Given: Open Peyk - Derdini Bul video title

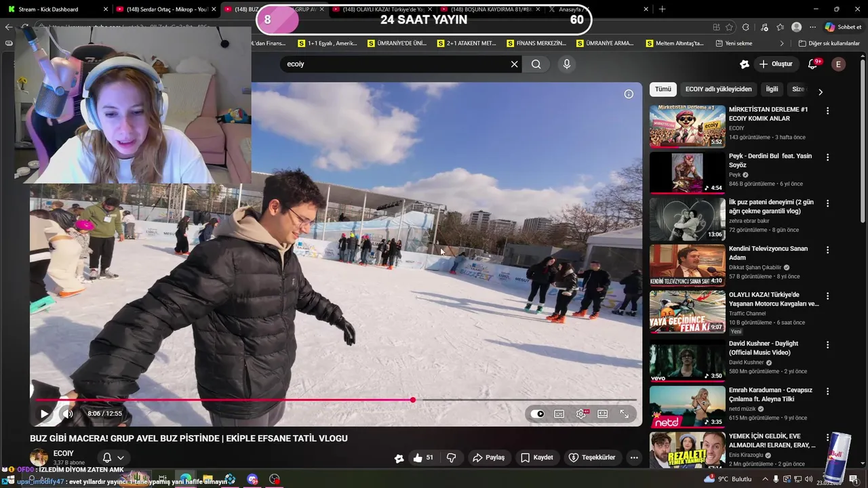Looking at the screenshot, I should pos(770,160).
